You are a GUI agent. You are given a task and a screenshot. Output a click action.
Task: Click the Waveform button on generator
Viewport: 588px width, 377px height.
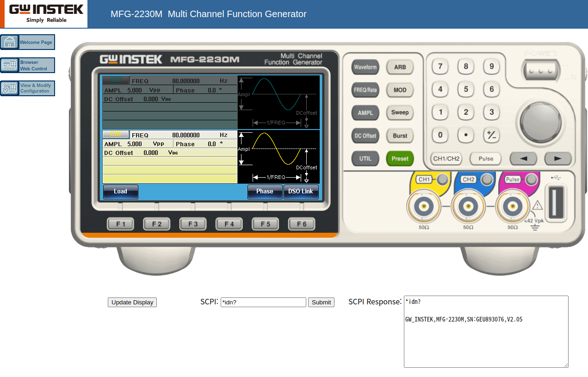point(365,67)
